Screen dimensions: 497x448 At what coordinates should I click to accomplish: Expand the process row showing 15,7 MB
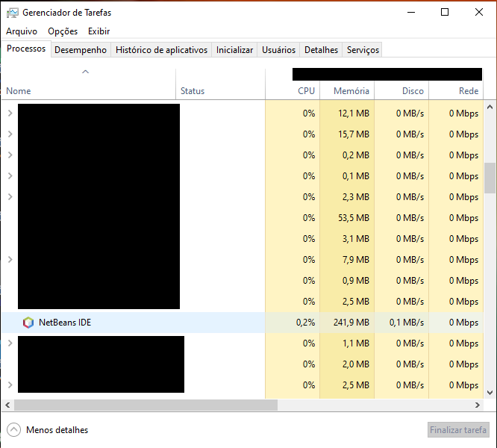[10, 134]
